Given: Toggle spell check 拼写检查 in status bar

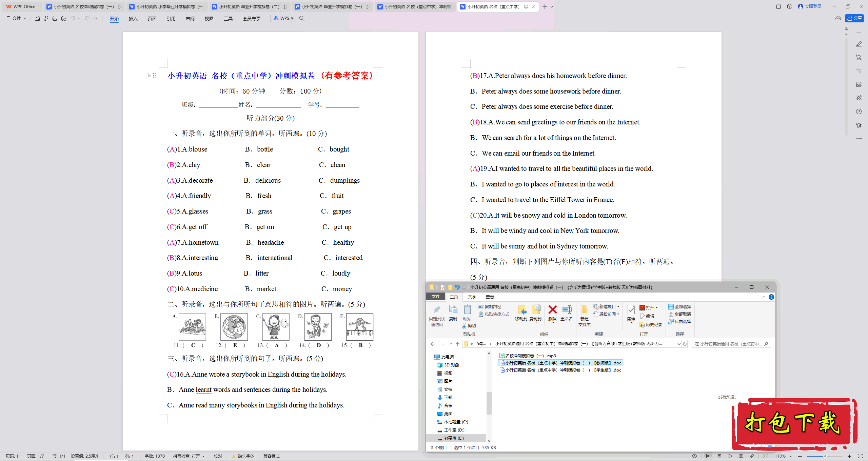Looking at the screenshot, I should point(189,456).
